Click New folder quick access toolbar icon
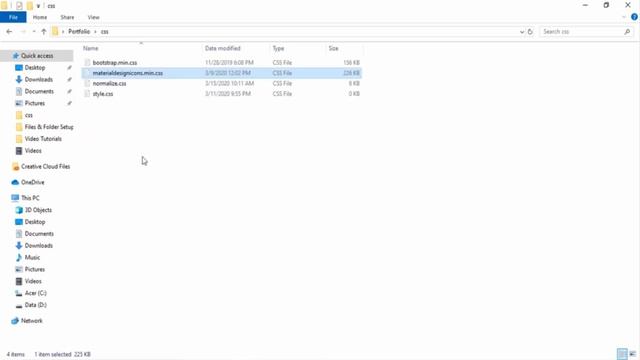The image size is (640, 360). click(30, 6)
